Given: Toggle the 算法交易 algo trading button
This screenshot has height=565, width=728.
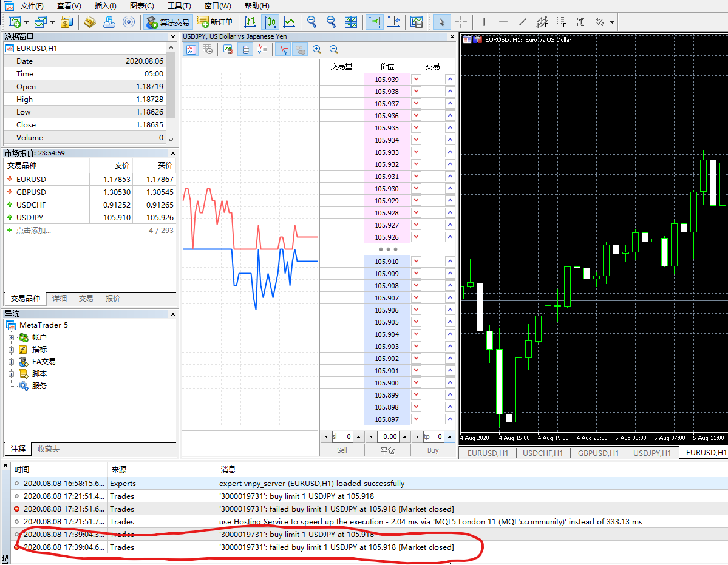Looking at the screenshot, I should (x=168, y=22).
